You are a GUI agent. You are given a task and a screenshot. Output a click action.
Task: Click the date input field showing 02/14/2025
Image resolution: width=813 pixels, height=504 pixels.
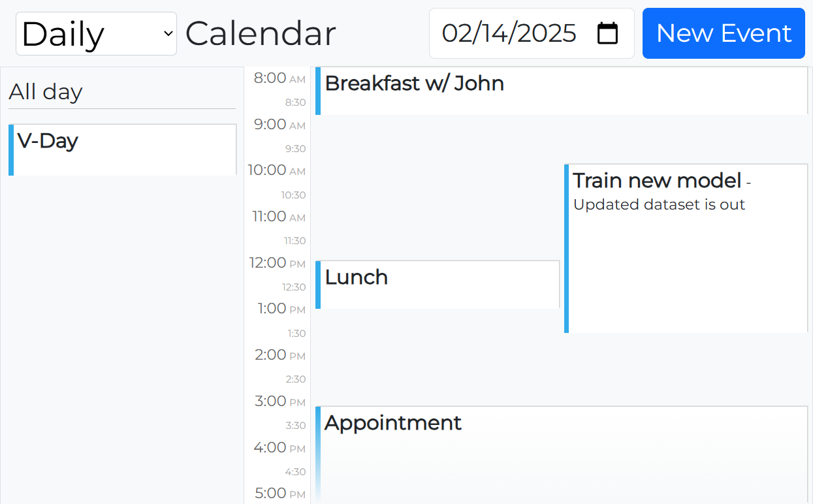pyautogui.click(x=509, y=33)
